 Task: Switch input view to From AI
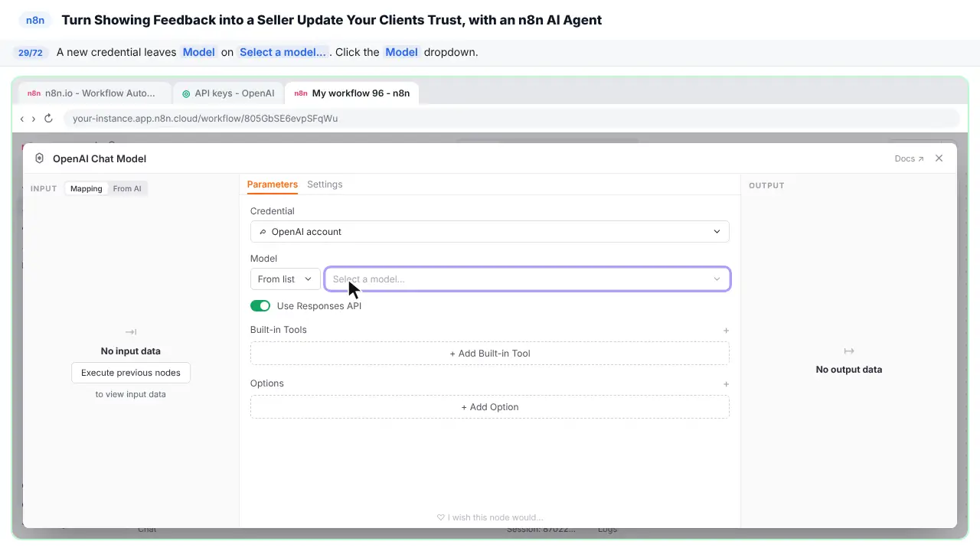coord(127,188)
